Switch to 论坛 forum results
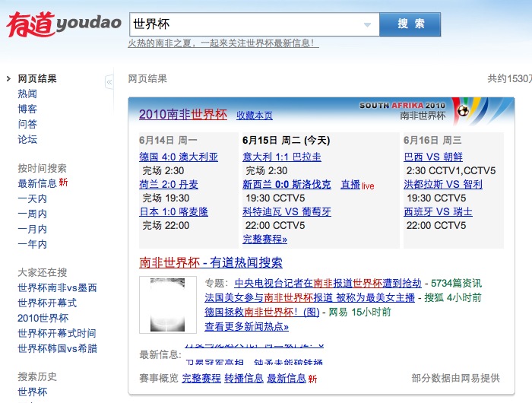532x403 pixels. [27, 139]
